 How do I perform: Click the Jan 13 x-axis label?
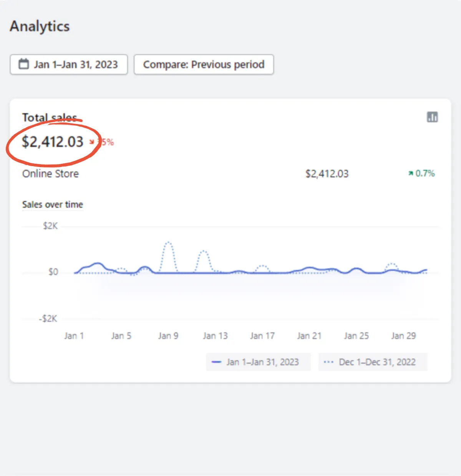tap(215, 336)
